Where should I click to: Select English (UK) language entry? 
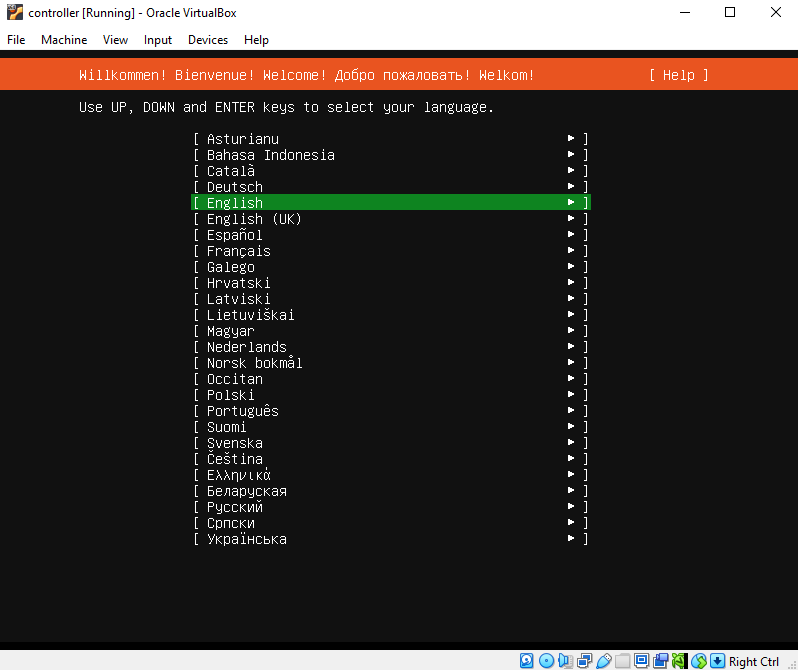[x=254, y=219]
